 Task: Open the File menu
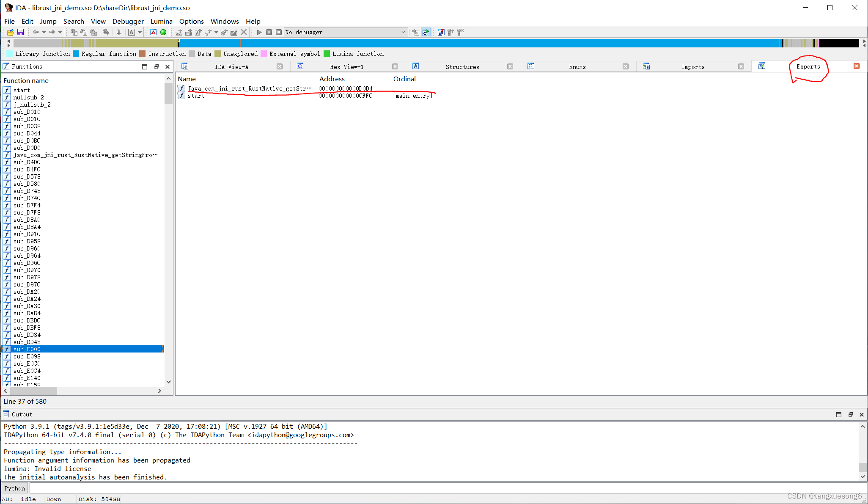click(x=9, y=21)
